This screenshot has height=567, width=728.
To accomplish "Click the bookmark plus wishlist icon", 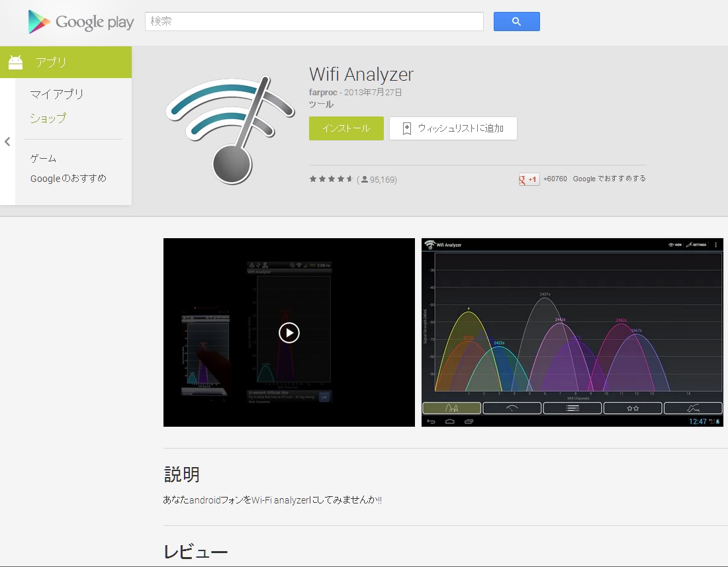I will (407, 128).
